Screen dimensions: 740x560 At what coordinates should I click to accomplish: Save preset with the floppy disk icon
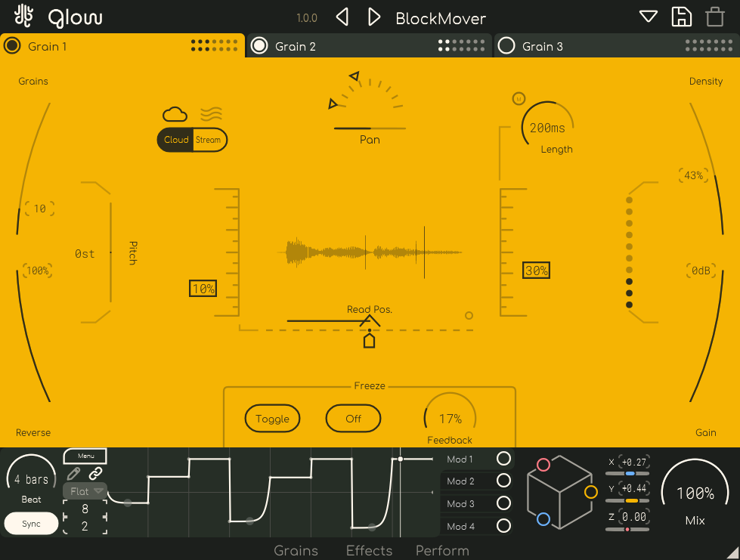pyautogui.click(x=682, y=17)
